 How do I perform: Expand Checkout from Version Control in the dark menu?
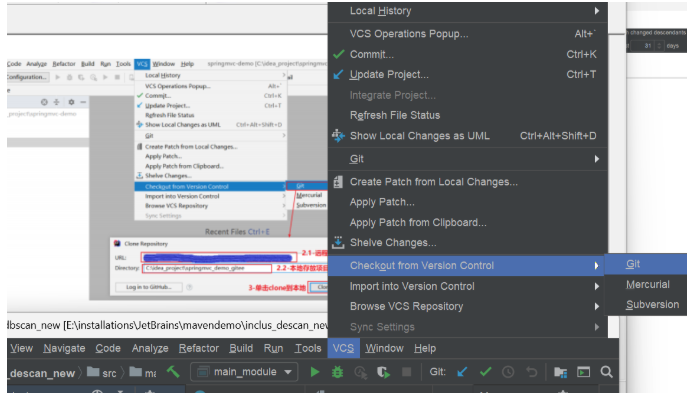[x=597, y=265]
